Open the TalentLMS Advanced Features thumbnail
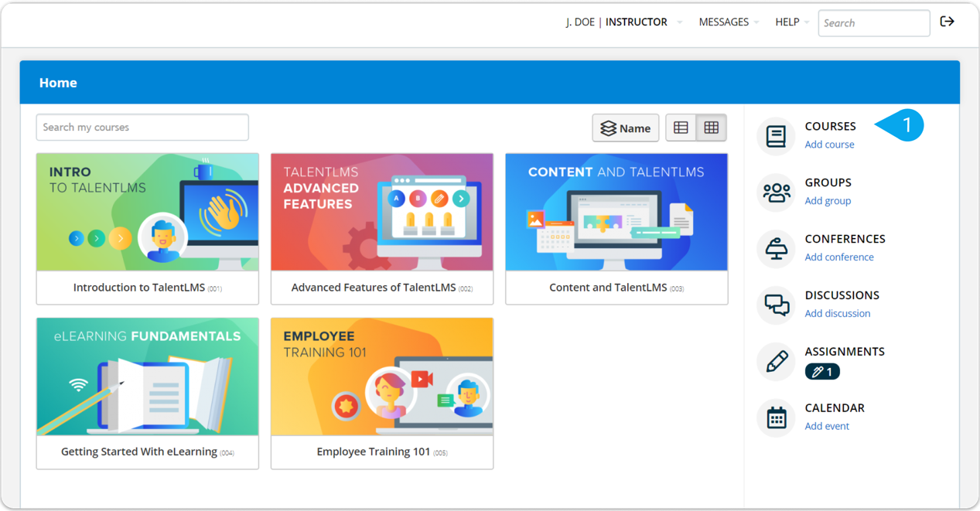 click(382, 212)
